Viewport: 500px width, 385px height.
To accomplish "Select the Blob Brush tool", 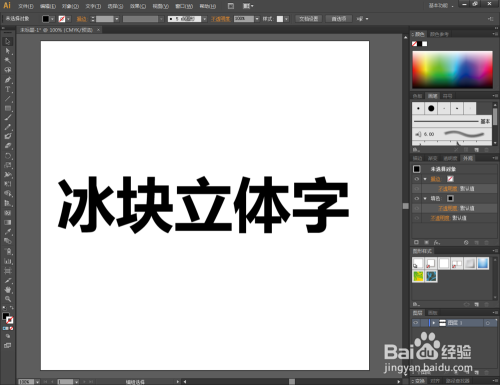I will 8,136.
